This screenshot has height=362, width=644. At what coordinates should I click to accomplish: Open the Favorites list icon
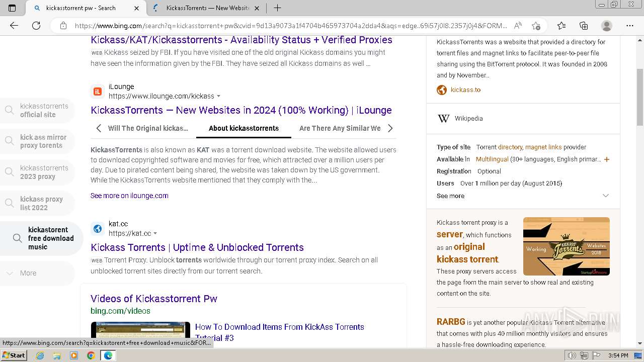(x=561, y=26)
